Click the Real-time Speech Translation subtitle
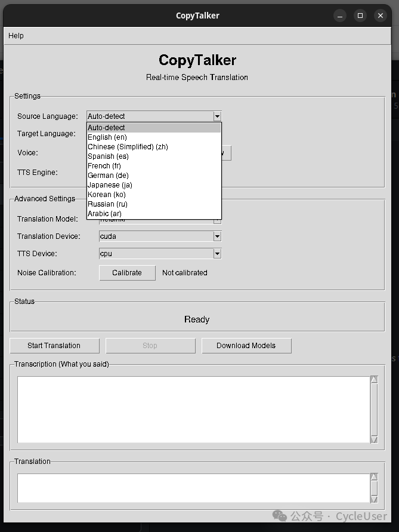This screenshot has width=399, height=532. coord(197,78)
